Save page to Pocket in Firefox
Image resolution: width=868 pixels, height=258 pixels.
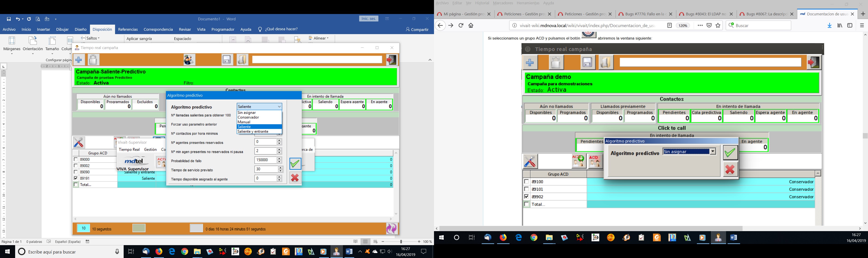(x=709, y=26)
